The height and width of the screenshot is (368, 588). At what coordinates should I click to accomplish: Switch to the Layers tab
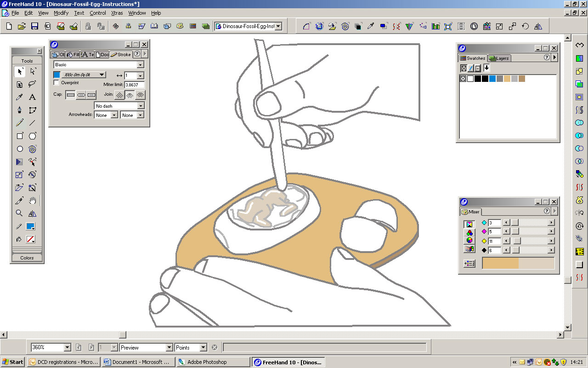[x=499, y=58]
